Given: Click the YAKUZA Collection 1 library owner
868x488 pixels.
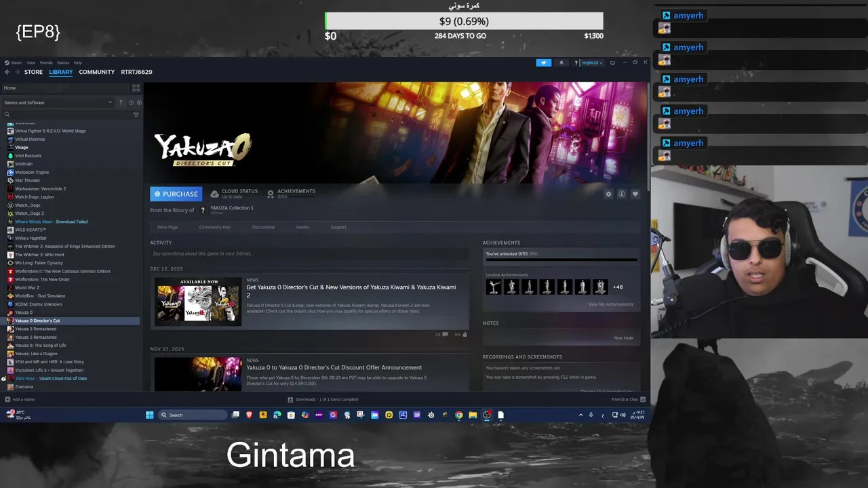Looking at the screenshot, I should (232, 208).
